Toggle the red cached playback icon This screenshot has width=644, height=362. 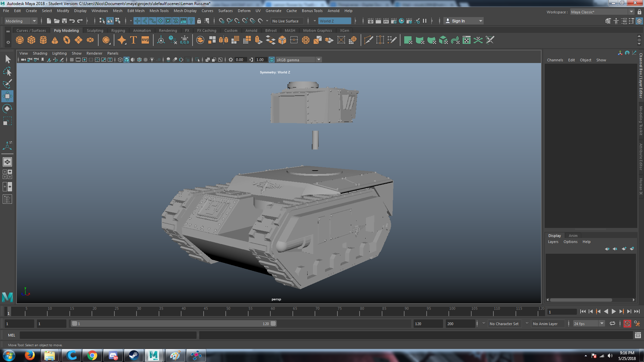click(x=627, y=323)
